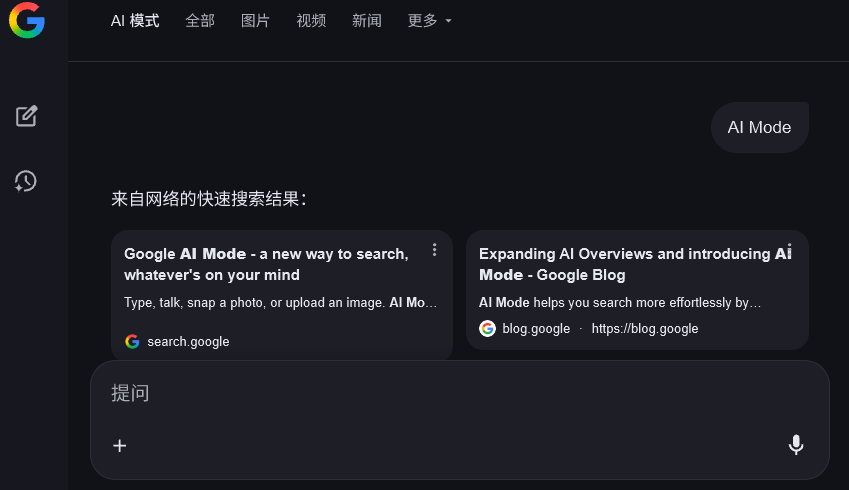Switch to the 新闻 tab
849x490 pixels.
tap(367, 21)
